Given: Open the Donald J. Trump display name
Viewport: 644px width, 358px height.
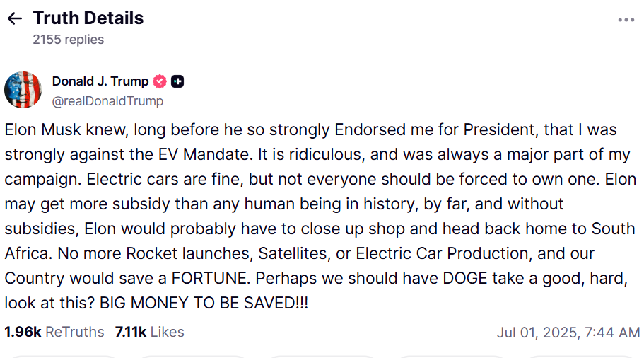Looking at the screenshot, I should click(x=100, y=81).
